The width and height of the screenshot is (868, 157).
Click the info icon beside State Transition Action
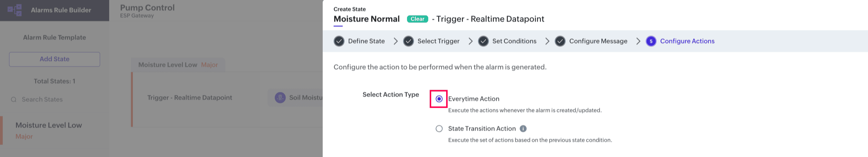(x=523, y=129)
